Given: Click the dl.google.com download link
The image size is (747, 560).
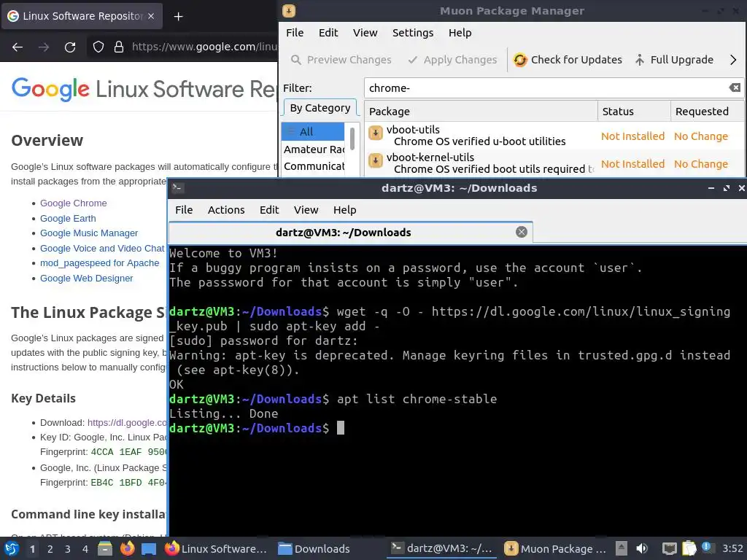Looking at the screenshot, I should point(127,422).
